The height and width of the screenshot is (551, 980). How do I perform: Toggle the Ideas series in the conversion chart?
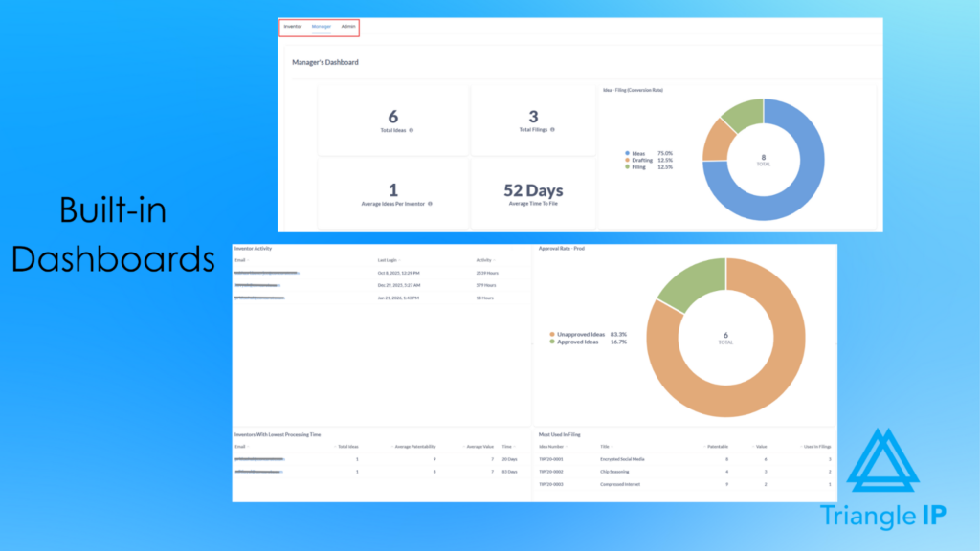639,153
